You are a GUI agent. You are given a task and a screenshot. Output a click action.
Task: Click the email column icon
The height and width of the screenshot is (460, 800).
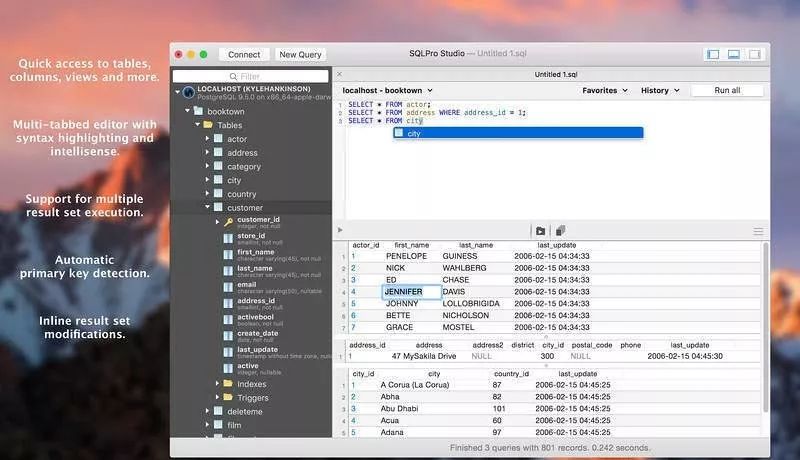click(228, 287)
